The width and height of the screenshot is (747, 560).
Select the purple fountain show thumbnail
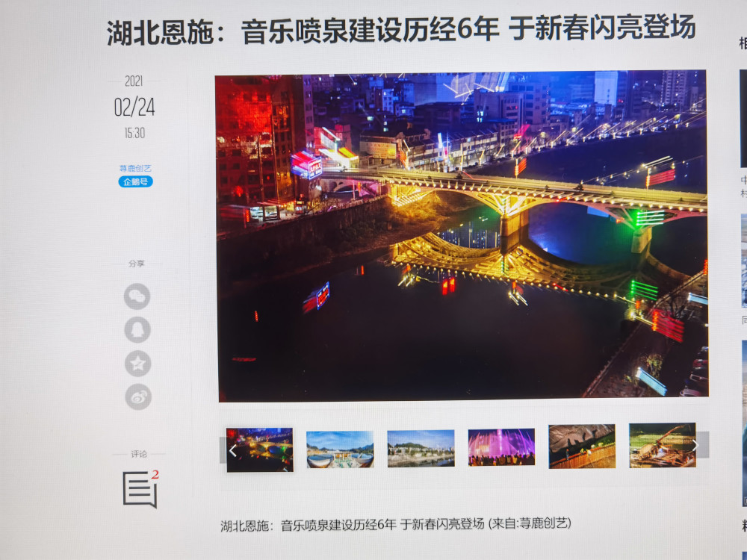click(502, 447)
